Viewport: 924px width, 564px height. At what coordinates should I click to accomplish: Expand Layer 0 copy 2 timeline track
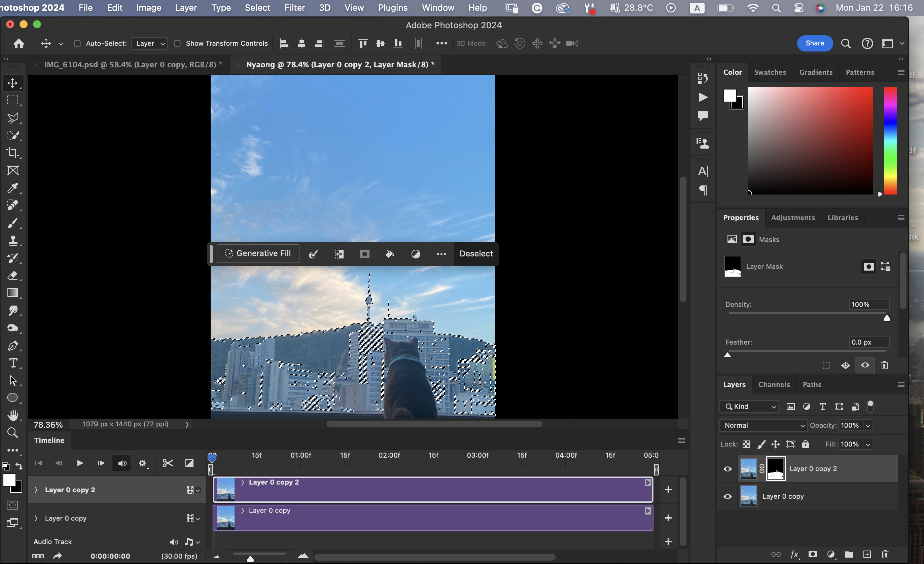click(x=36, y=490)
